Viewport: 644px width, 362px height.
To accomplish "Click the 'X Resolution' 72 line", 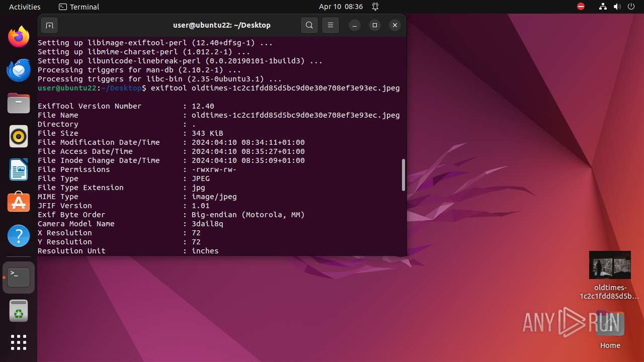I will click(x=119, y=233).
